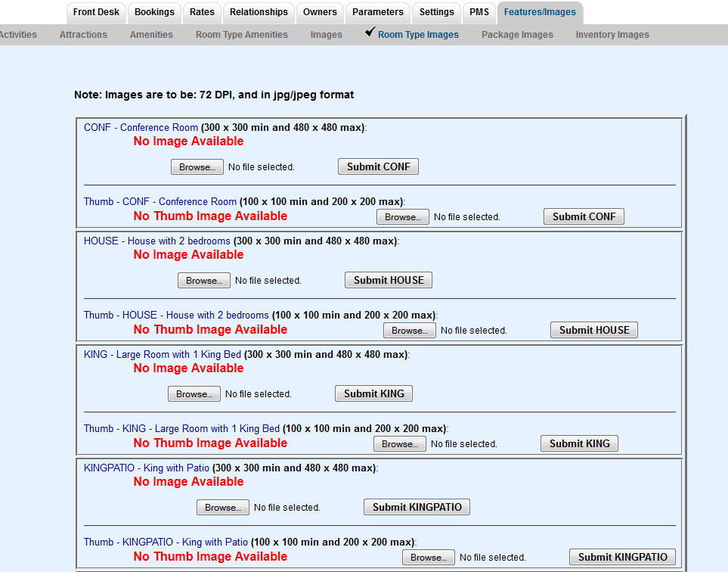This screenshot has height=572, width=728.
Task: Click "No Thumb Image Available" in Thumb CONF row
Action: click(x=210, y=216)
